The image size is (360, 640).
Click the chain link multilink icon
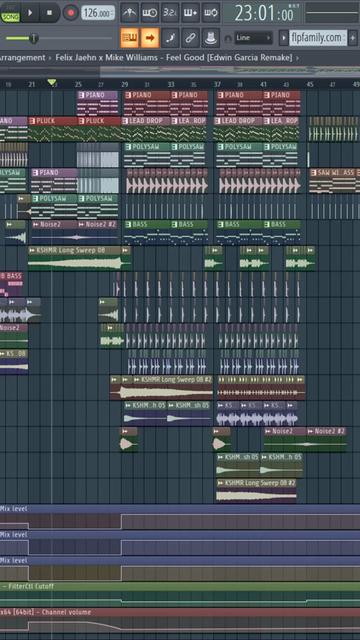click(190, 38)
